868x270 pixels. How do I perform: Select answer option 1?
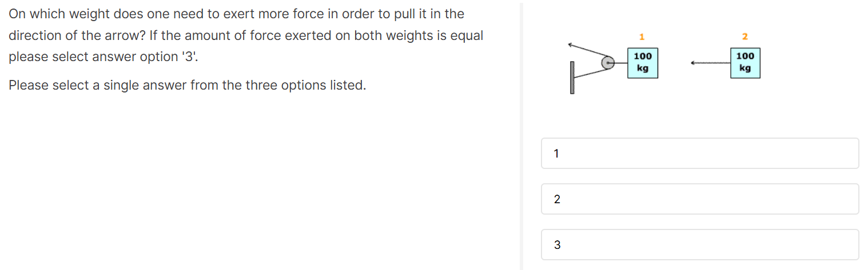click(x=699, y=153)
